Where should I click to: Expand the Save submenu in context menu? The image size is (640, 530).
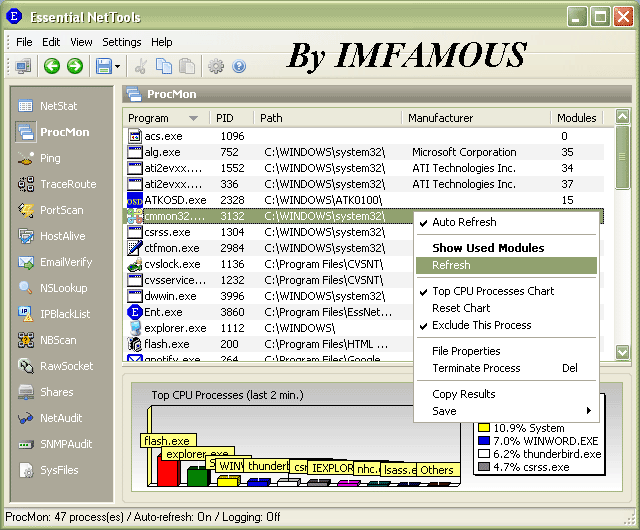[506, 411]
